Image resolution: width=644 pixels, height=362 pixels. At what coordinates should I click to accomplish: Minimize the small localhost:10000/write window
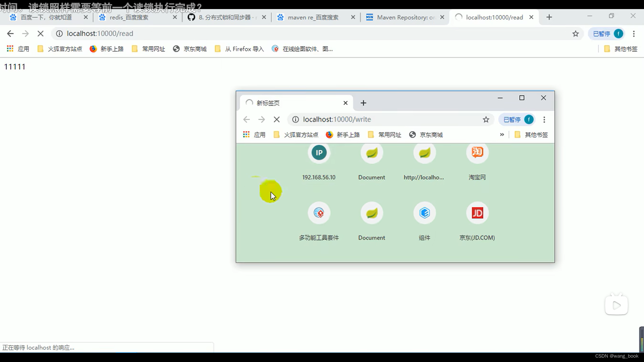coord(500,98)
